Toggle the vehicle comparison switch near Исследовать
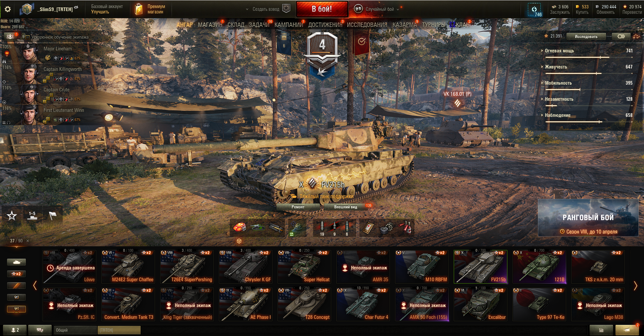 click(x=621, y=36)
